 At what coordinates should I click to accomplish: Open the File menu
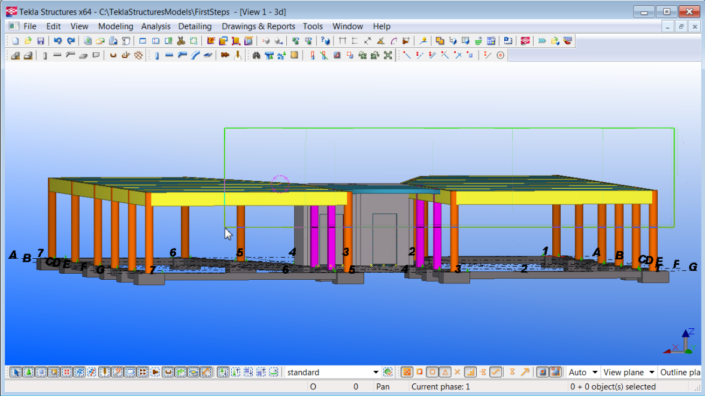30,26
